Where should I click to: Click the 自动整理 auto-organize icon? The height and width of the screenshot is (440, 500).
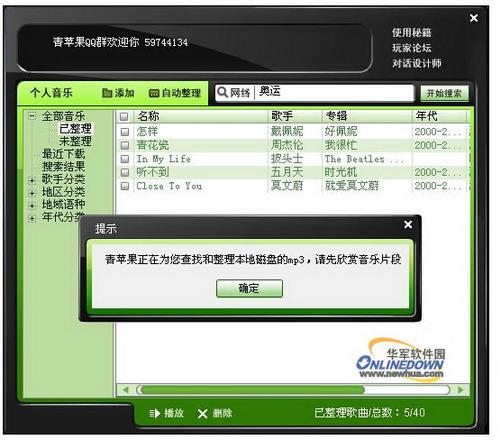154,93
